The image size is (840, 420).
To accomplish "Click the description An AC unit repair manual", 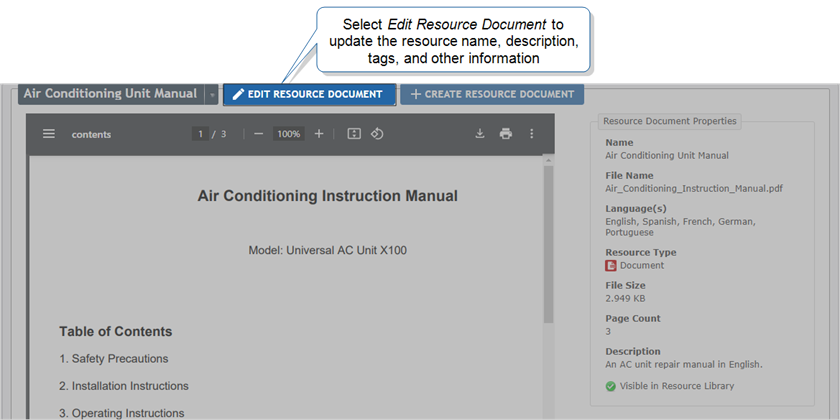I will 684,365.
